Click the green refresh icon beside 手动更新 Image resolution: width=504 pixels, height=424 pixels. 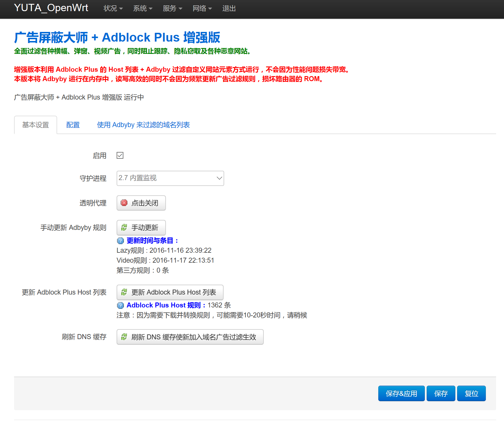[x=124, y=228]
